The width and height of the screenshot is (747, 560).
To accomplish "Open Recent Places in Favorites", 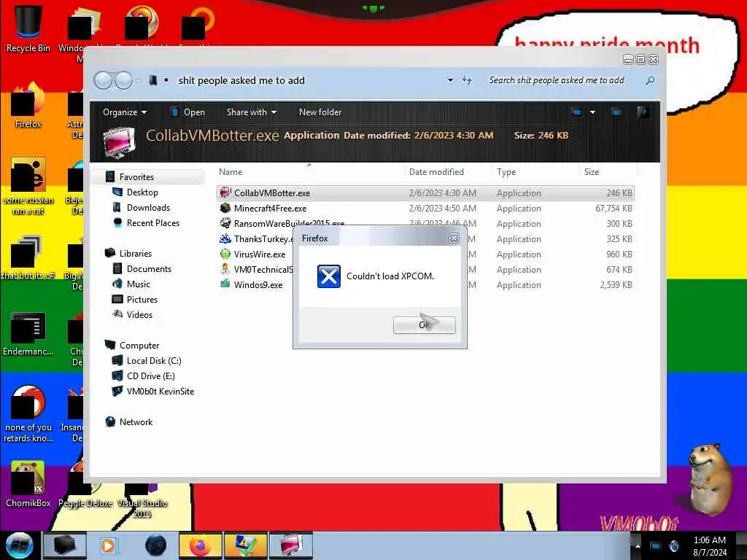I will coord(152,223).
